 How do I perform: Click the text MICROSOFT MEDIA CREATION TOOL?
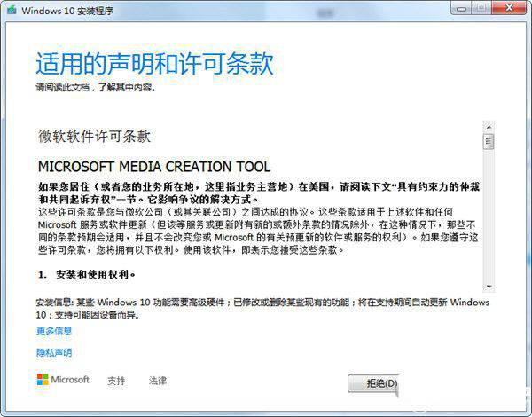point(154,167)
